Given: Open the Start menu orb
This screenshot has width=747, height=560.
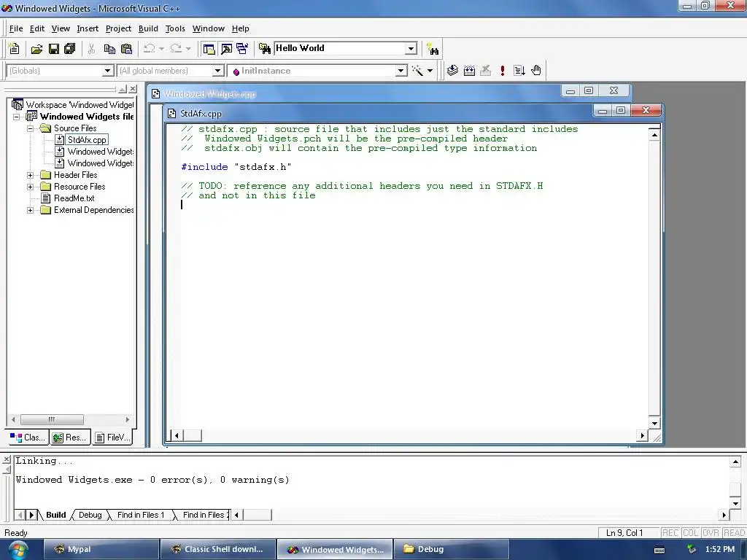Looking at the screenshot, I should pyautogui.click(x=18, y=549).
